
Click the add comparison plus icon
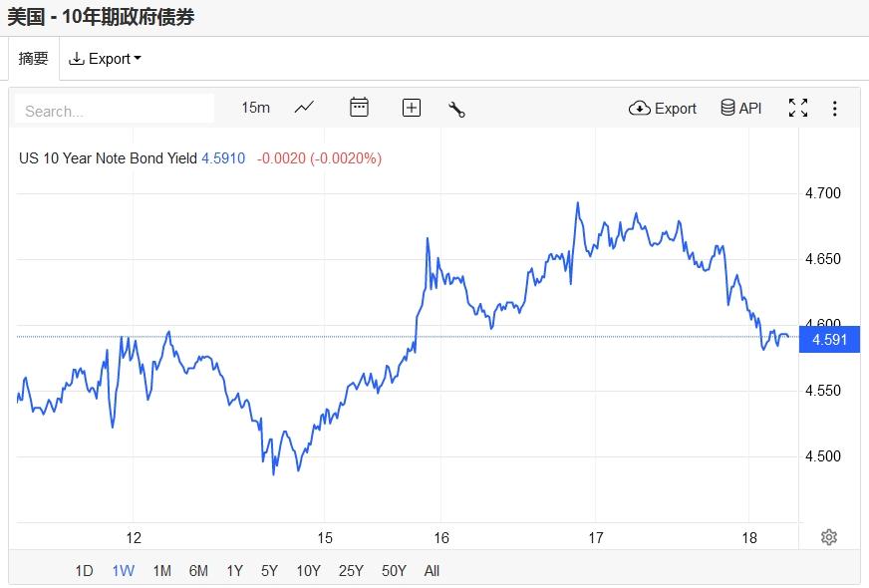pos(412,108)
